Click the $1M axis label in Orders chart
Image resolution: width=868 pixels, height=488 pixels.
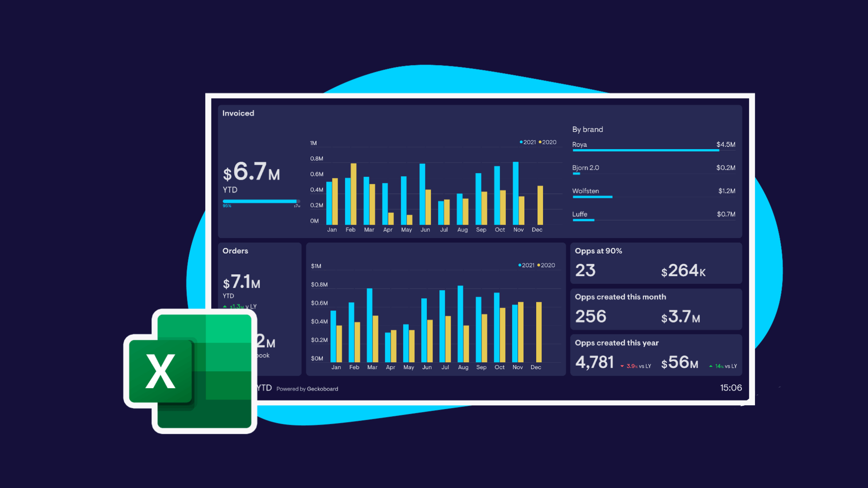point(316,266)
